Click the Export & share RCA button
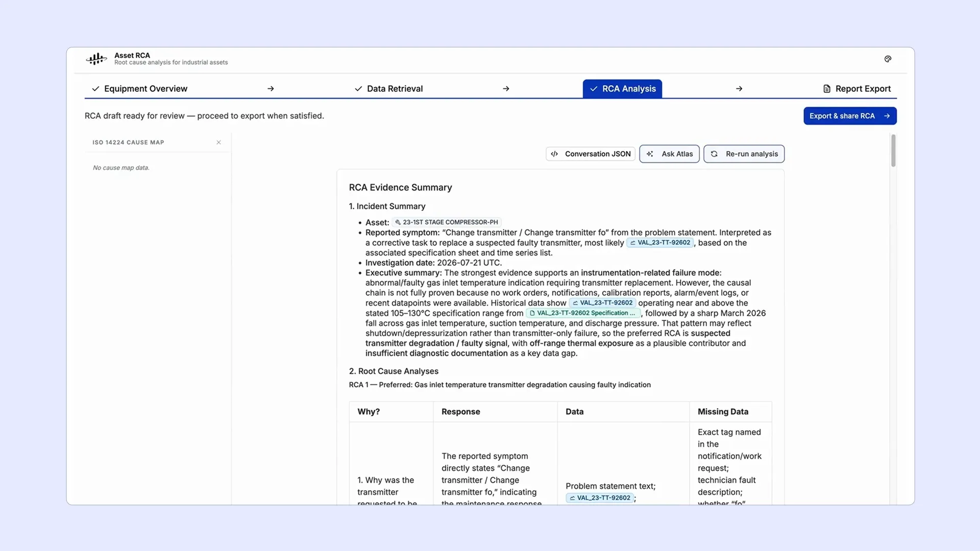Image resolution: width=980 pixels, height=551 pixels. (850, 116)
